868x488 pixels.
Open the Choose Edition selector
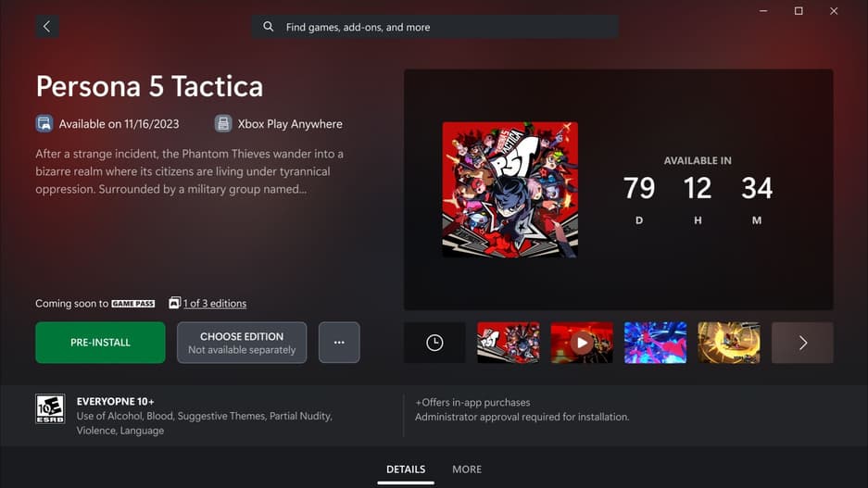coord(242,343)
